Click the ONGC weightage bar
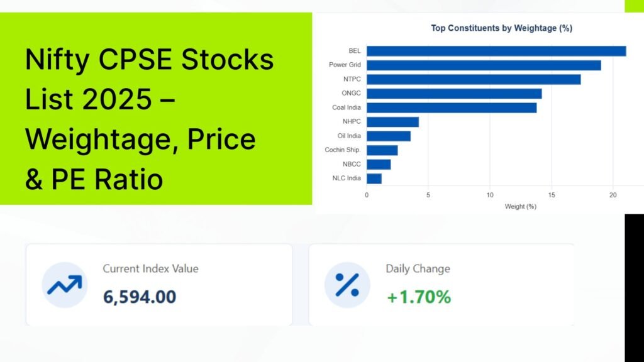Viewport: 644px width, 362px height. pyautogui.click(x=454, y=94)
